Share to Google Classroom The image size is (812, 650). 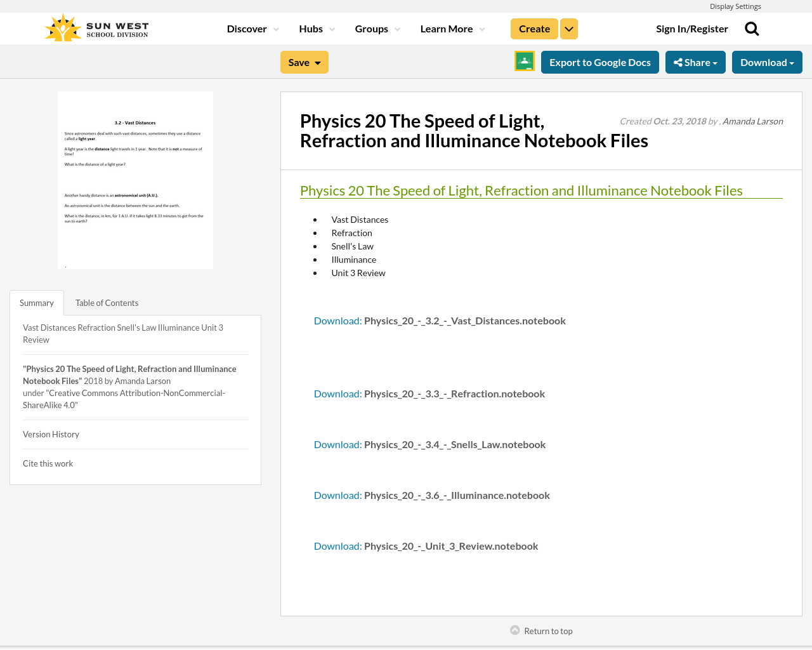[x=524, y=62]
